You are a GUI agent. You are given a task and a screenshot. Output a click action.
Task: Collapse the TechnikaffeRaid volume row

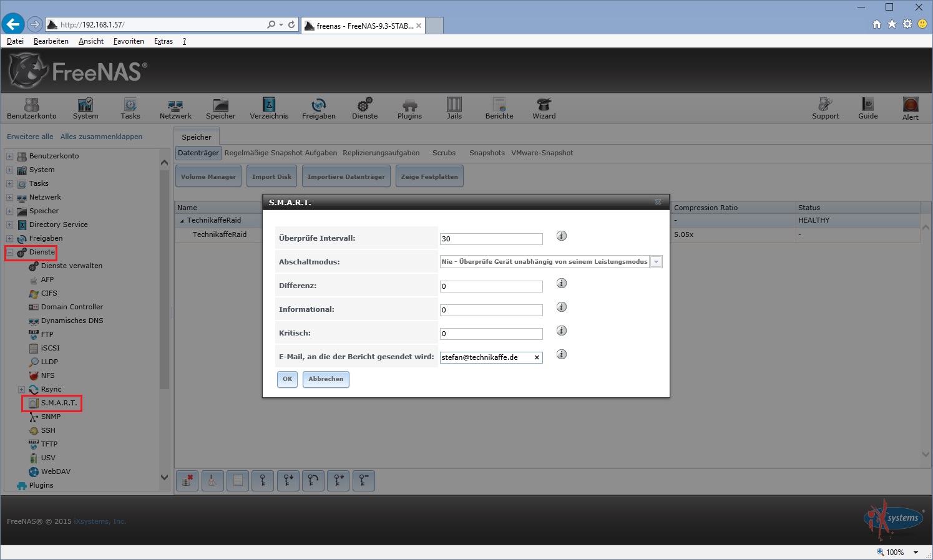pyautogui.click(x=182, y=221)
